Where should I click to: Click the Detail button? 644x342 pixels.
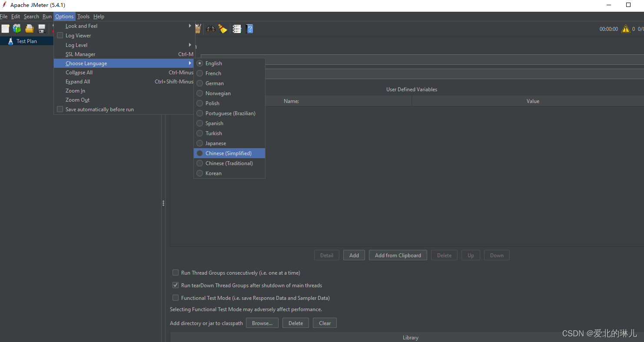pos(327,255)
